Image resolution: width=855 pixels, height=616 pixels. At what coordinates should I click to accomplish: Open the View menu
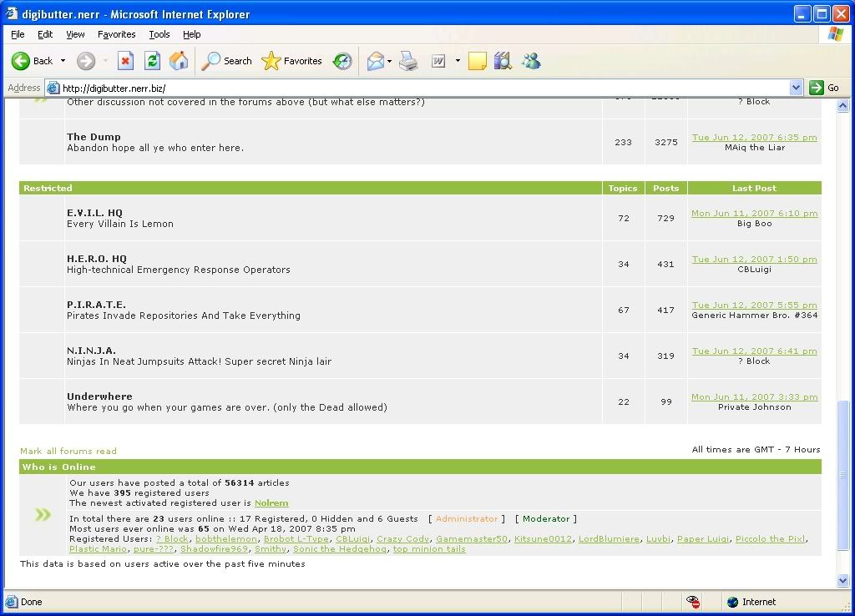coord(75,34)
